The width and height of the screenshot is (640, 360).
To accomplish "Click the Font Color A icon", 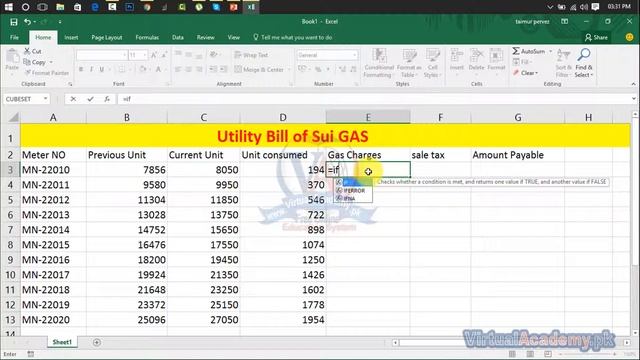I will (158, 69).
